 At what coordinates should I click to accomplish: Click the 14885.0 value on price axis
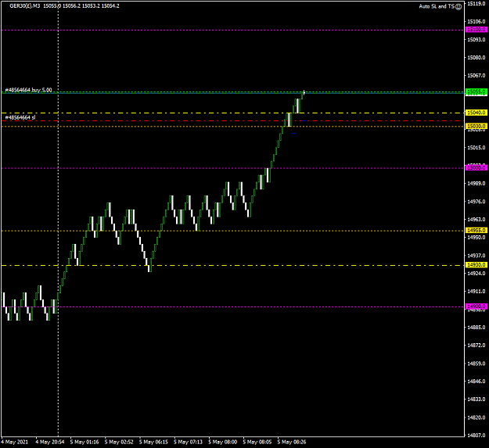coord(476,328)
